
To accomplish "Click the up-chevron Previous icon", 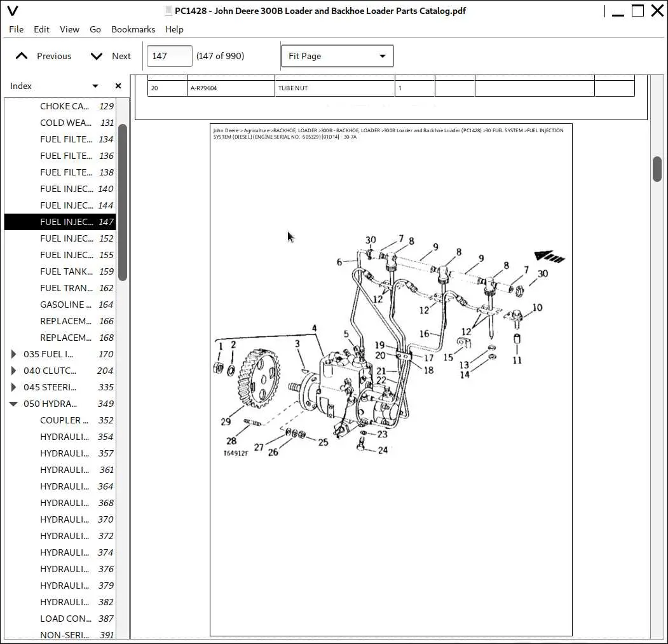I will tap(22, 56).
